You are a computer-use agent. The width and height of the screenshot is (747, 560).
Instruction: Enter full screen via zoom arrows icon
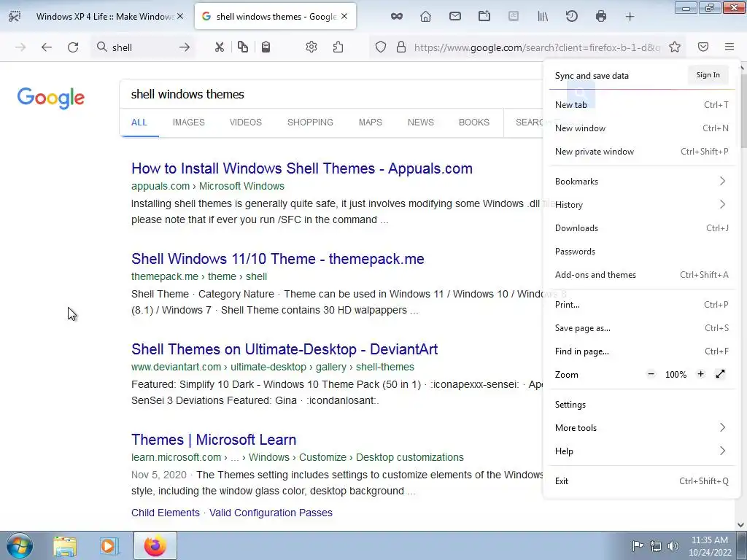point(720,374)
